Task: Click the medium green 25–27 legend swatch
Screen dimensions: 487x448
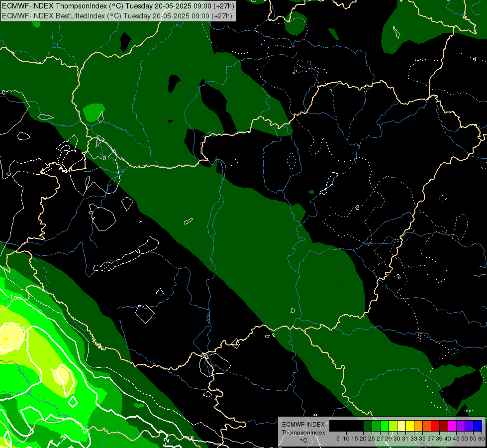Action: pos(376,426)
